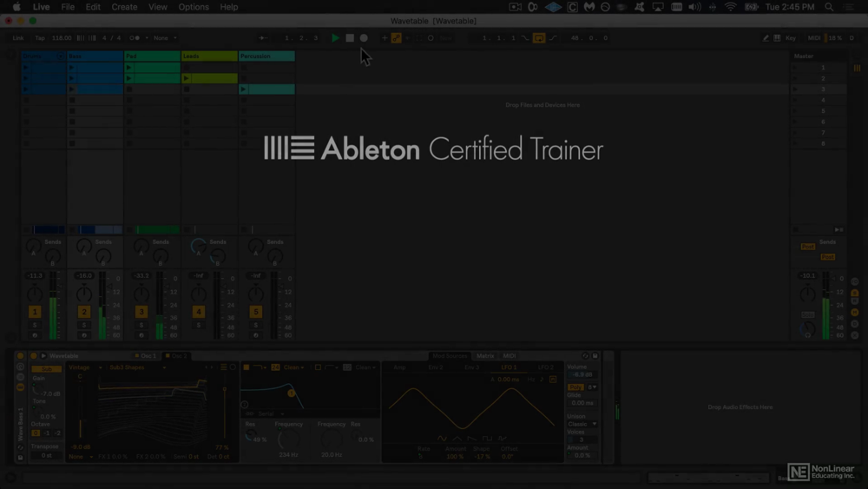Select the Env 2 modulation tab
This screenshot has width=868, height=489.
tap(436, 367)
